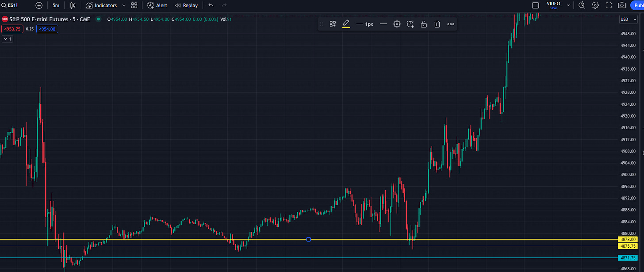Start bar Replay mode

(x=186, y=5)
